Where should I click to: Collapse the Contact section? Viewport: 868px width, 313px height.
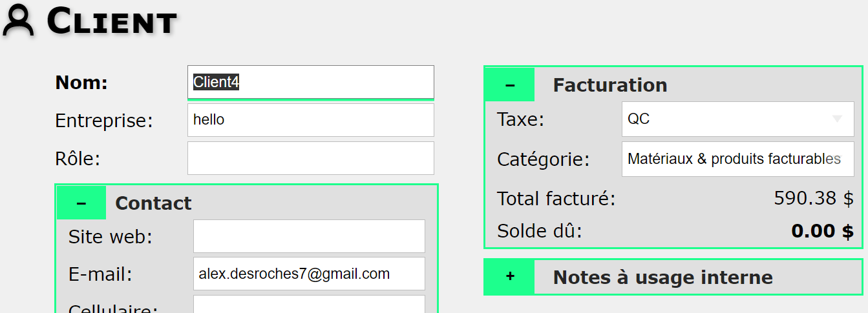81,203
